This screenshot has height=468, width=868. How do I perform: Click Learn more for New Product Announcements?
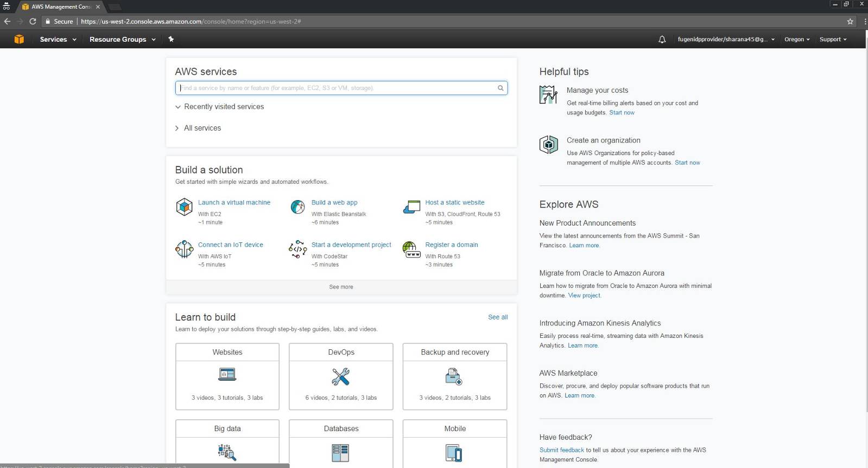click(x=584, y=246)
